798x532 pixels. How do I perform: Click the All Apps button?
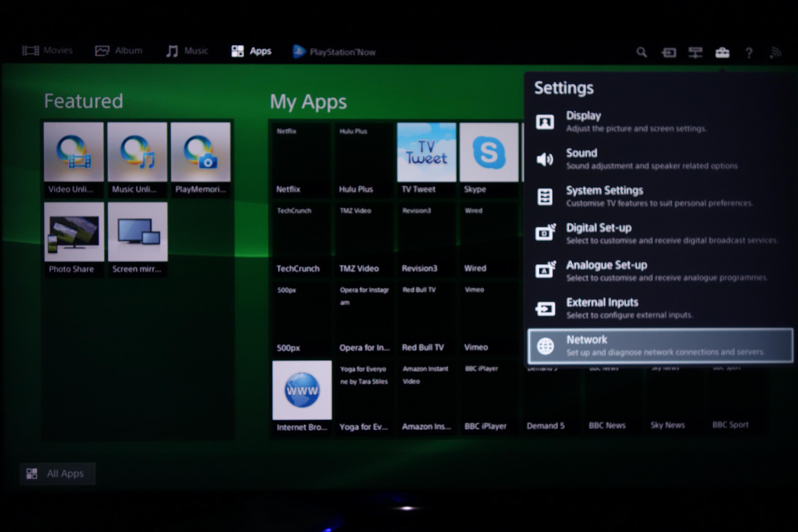58,473
